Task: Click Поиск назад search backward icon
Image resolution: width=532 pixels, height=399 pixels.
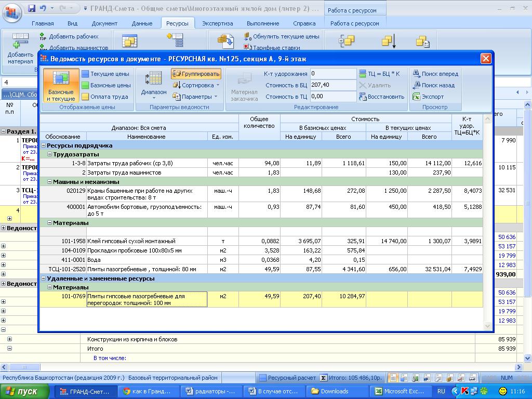Action: click(x=417, y=85)
